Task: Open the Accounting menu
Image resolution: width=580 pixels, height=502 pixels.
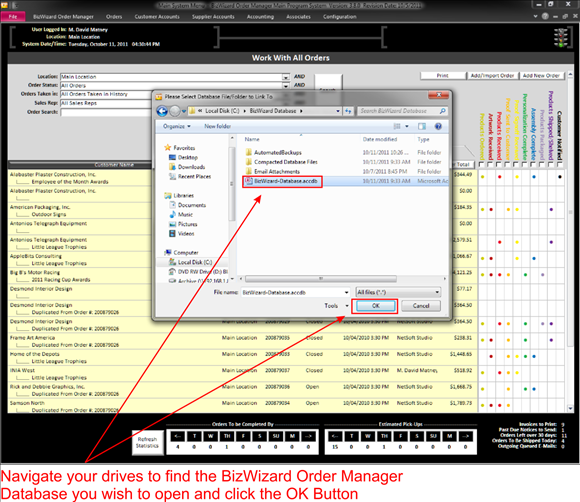Action: click(260, 17)
